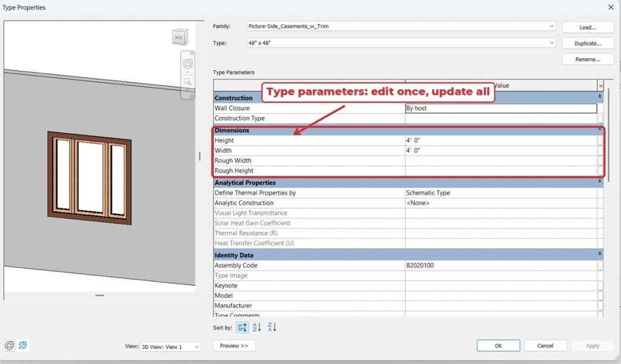621x364 pixels.
Task: Select the Visual Light Transmittance row
Action: 405,213
